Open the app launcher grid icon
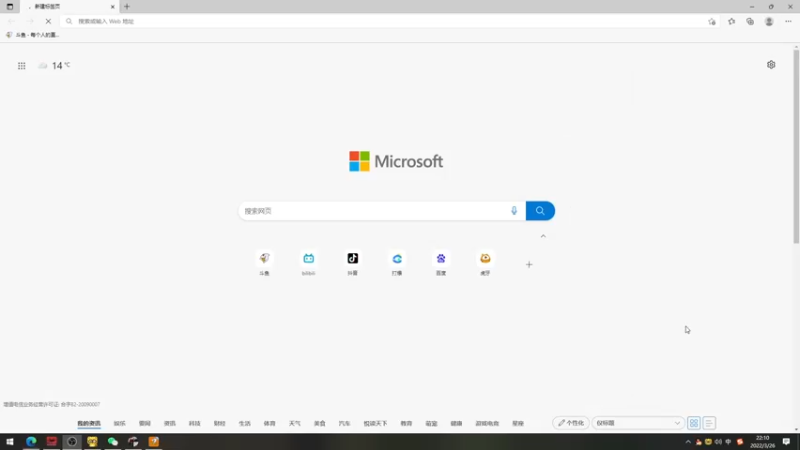The width and height of the screenshot is (800, 450). pos(21,66)
